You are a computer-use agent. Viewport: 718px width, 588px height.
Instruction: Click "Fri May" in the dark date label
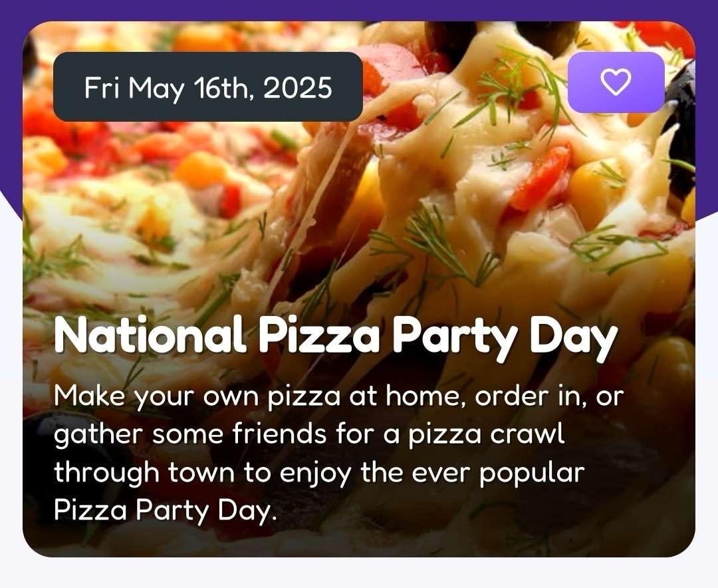click(134, 88)
